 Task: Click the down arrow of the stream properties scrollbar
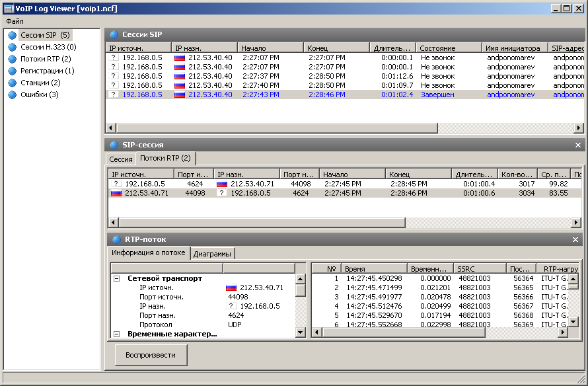[301, 332]
